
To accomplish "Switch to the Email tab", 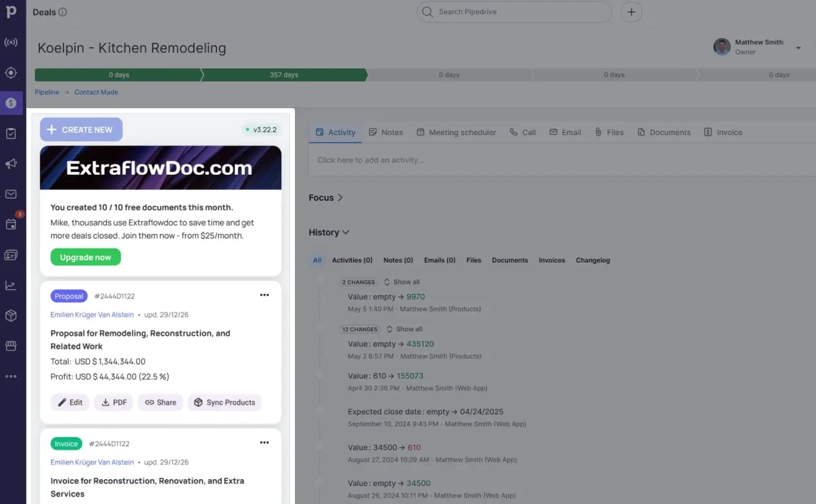I will (565, 132).
